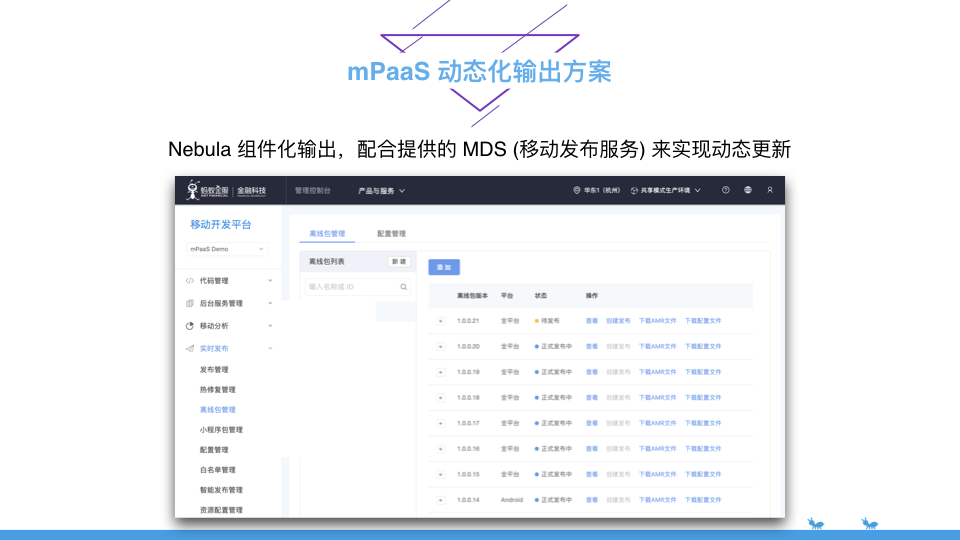Open 配置管理 in the sidebar
Screen dimensions: 960x540
pos(214,450)
